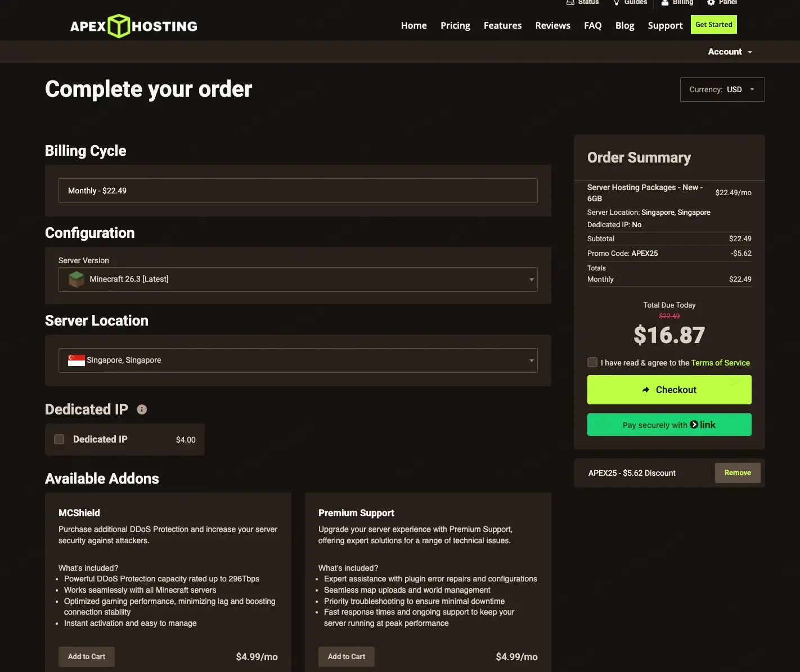Screen dimensions: 800x672
Task: Click the Checkout button
Action: pyautogui.click(x=669, y=390)
